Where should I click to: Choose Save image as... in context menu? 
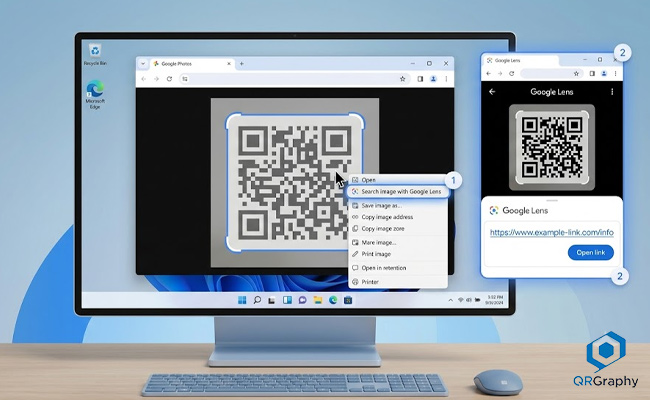tap(398, 206)
